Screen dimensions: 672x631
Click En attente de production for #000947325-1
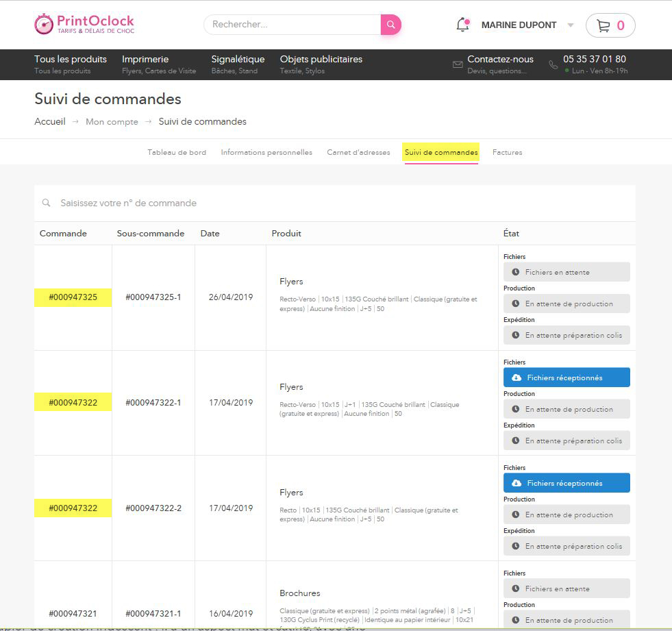click(x=567, y=304)
